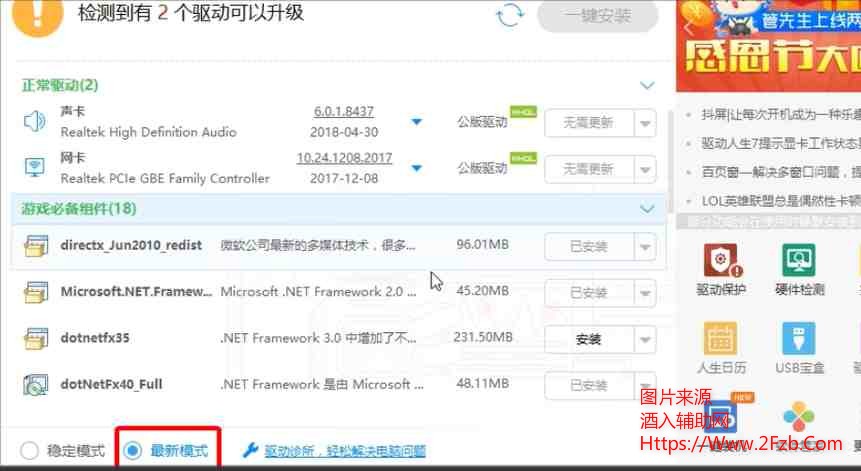The image size is (861, 471).
Task: Click the sound card speaker icon
Action: pos(35,121)
